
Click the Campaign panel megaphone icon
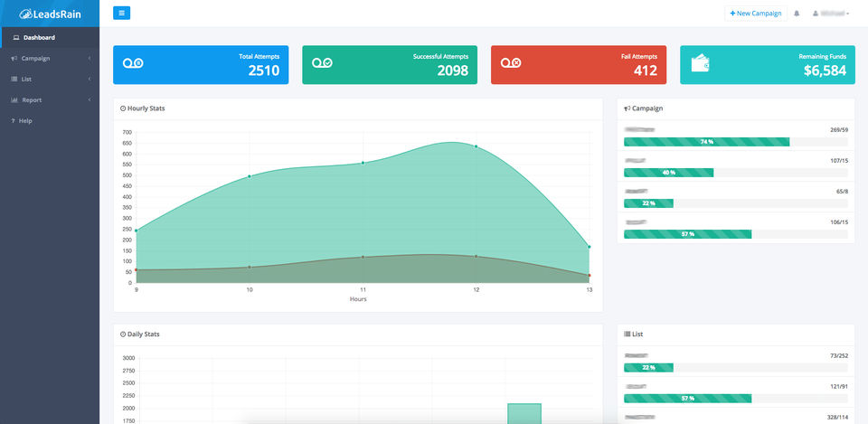(x=627, y=108)
